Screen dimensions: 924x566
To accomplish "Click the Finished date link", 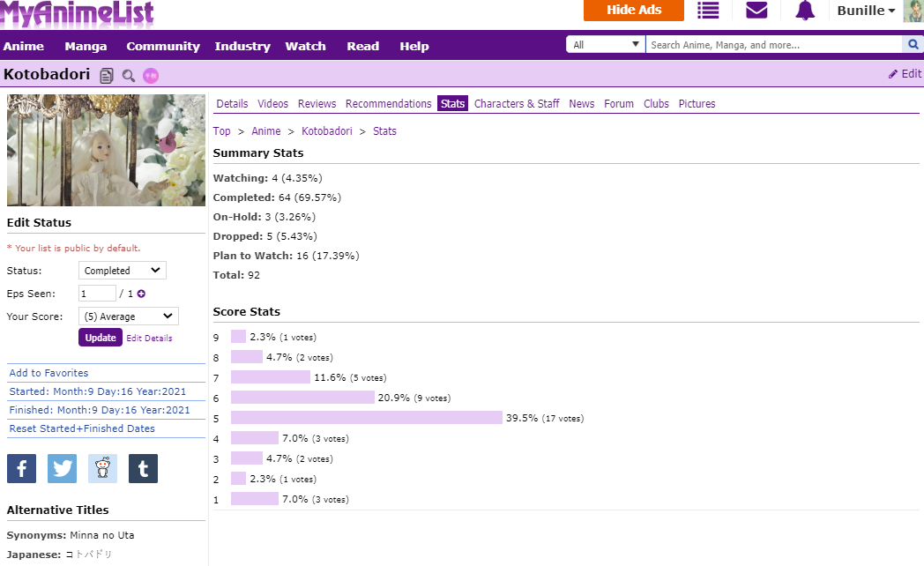I will click(x=100, y=410).
